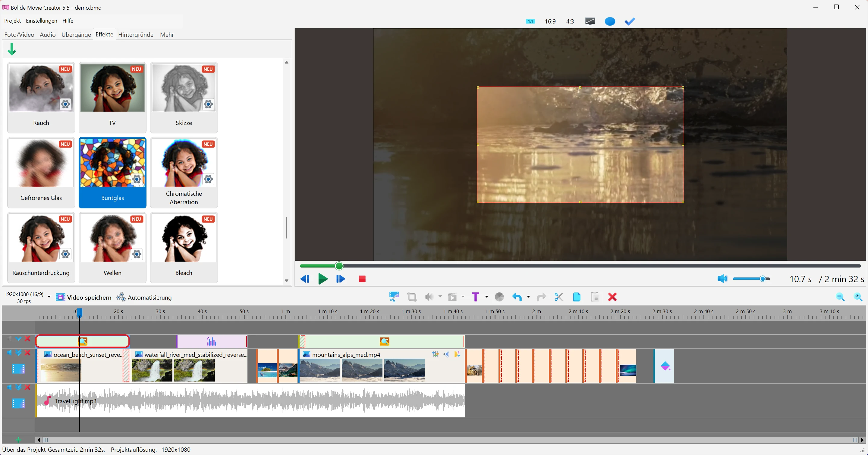Toggle preview volume speaker icon

(722, 279)
